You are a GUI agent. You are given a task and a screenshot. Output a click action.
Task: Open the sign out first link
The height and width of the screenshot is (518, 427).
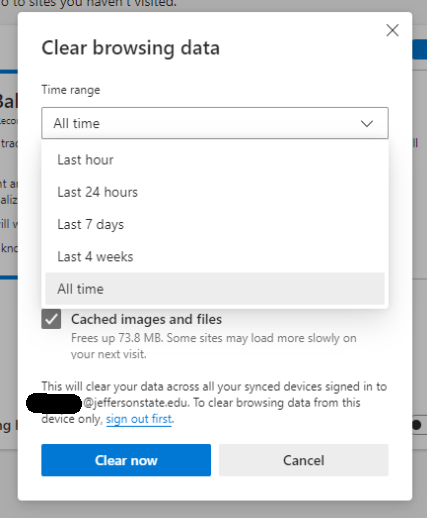(139, 419)
